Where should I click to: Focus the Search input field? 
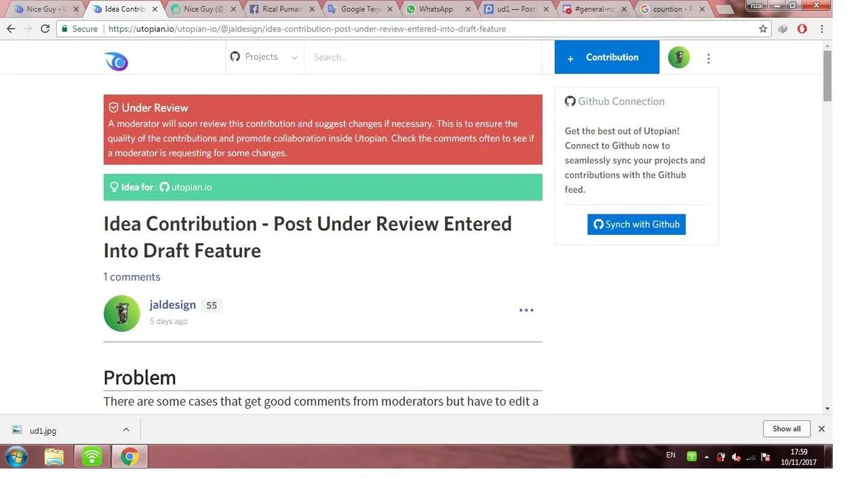[x=424, y=57]
